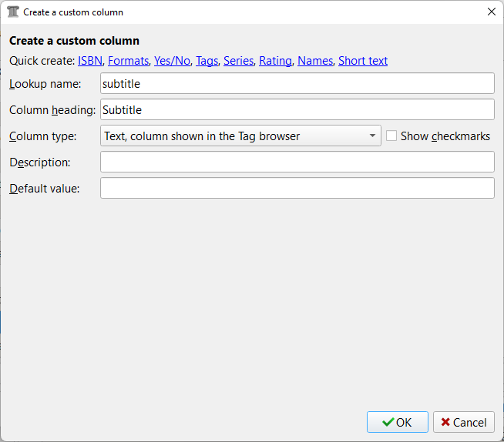
Task: Click the Default value input box
Action: point(297,188)
